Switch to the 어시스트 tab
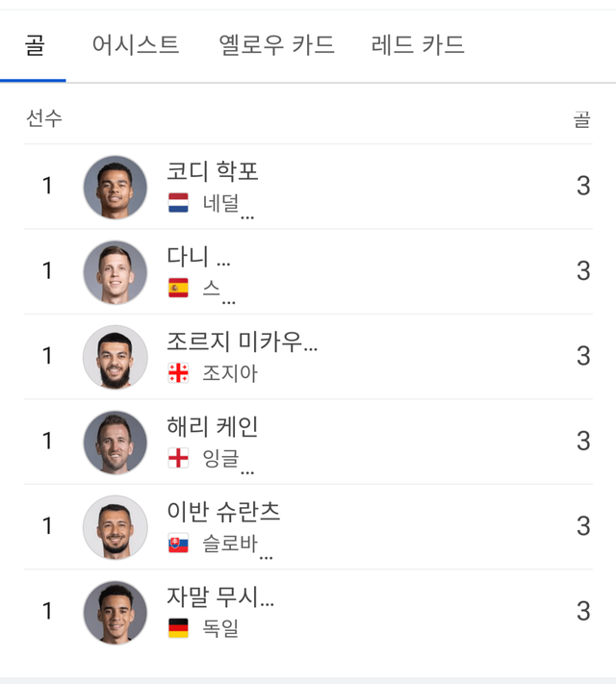This screenshot has width=616, height=684. pyautogui.click(x=136, y=45)
